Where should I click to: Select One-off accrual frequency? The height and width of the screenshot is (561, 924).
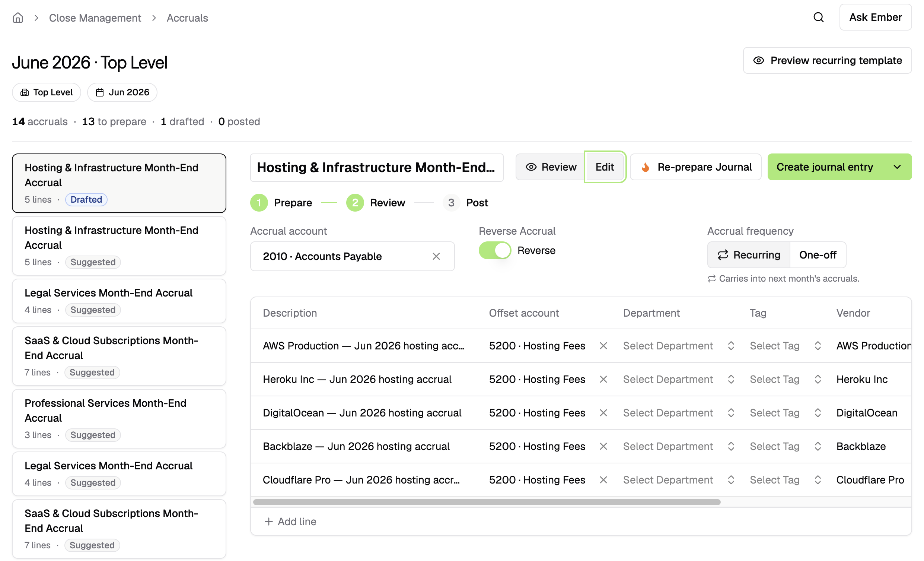pos(818,255)
